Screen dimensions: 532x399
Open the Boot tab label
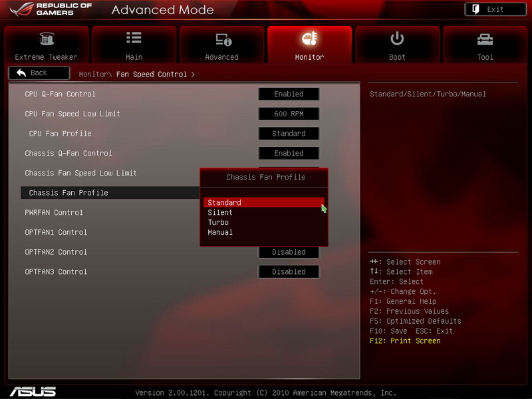397,57
